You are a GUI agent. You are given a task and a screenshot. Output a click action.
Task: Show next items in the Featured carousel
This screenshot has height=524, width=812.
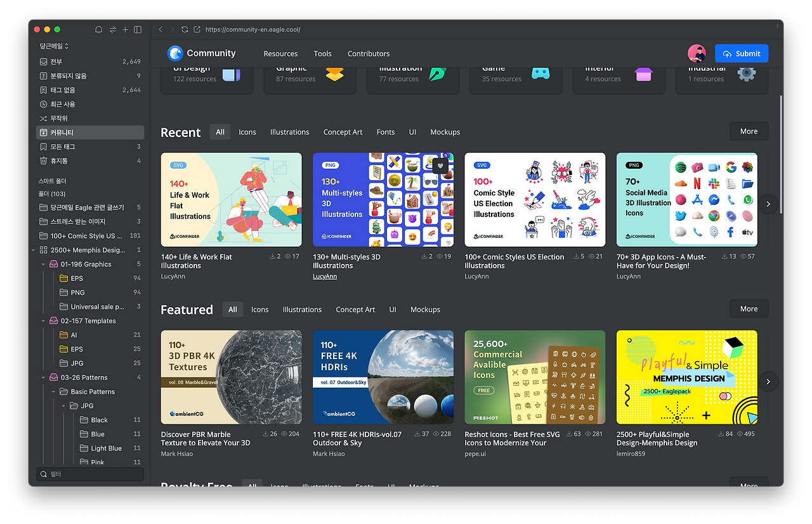pos(768,381)
